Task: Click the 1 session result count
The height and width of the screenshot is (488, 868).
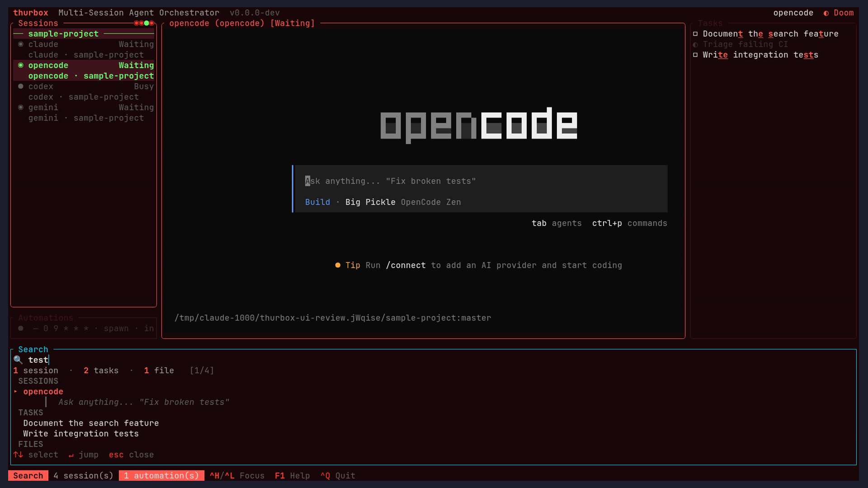Action: click(x=36, y=371)
